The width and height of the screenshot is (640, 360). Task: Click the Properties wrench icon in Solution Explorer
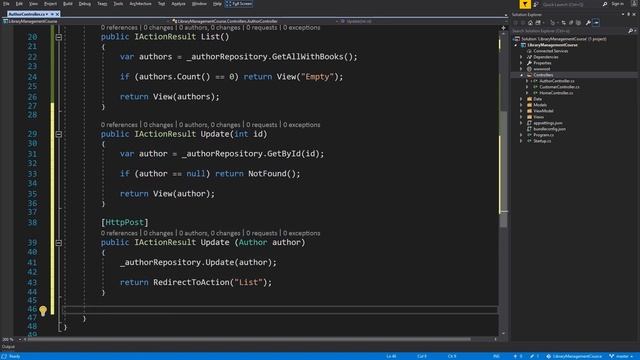click(x=588, y=22)
